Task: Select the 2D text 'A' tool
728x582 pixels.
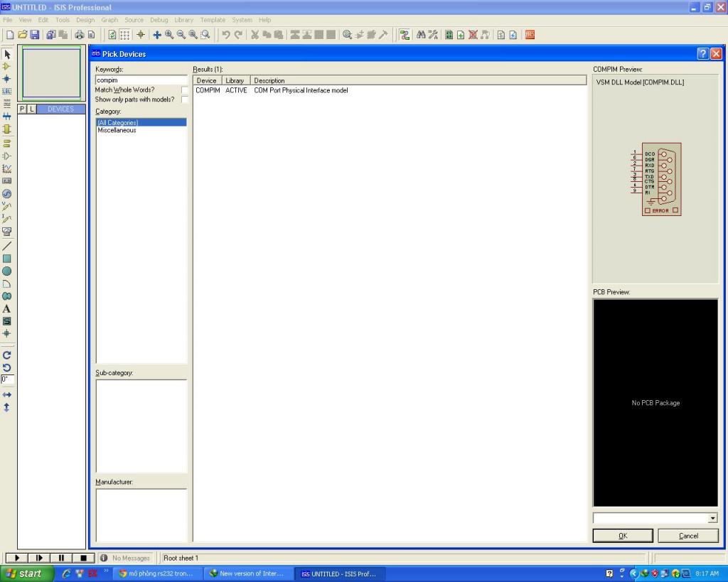Action: pyautogui.click(x=7, y=308)
